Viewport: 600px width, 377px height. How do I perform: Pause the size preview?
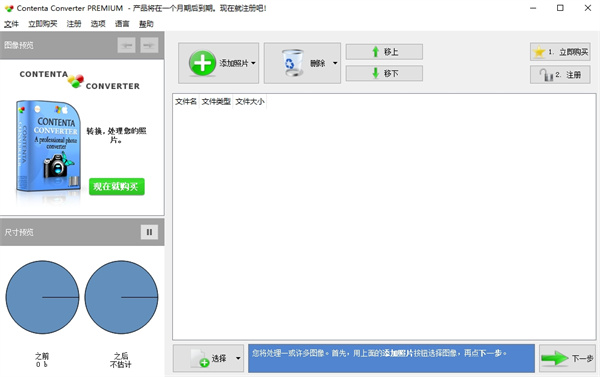149,232
